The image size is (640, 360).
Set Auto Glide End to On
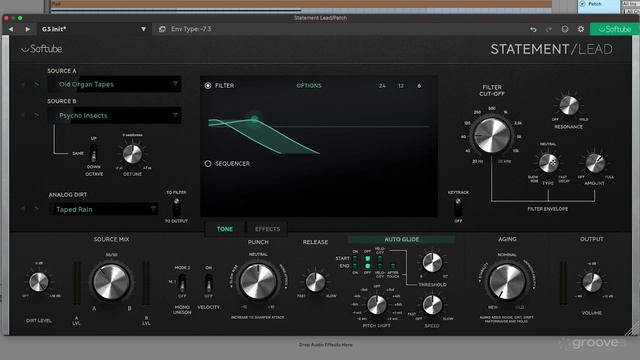coord(355,266)
